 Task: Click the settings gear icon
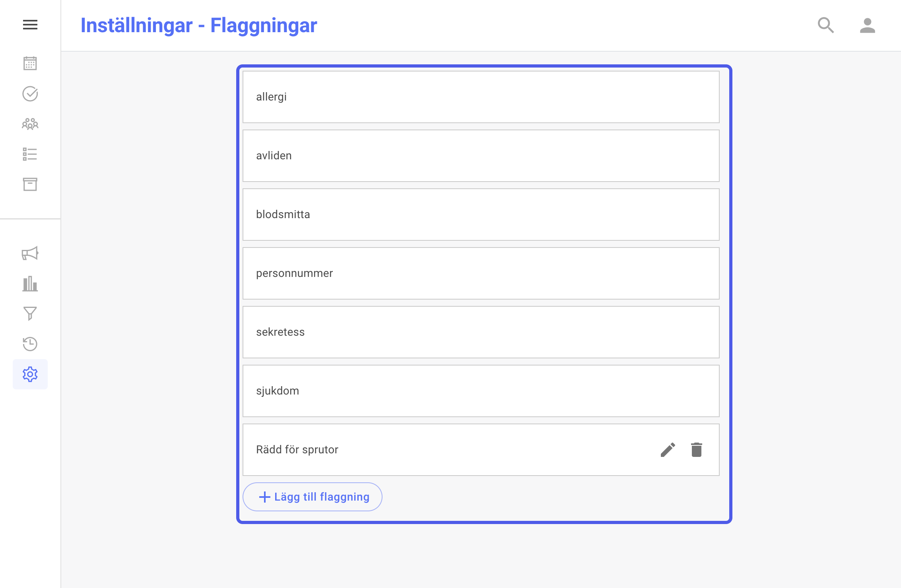click(30, 374)
